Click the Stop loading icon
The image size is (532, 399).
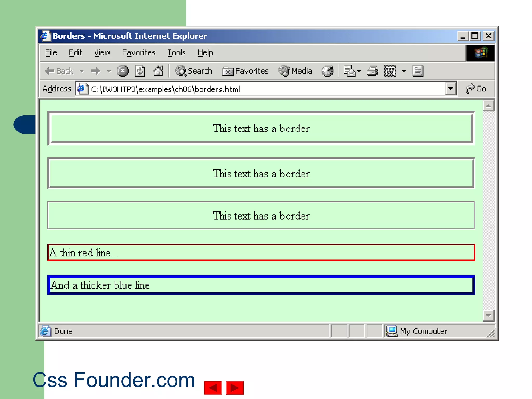(x=123, y=71)
